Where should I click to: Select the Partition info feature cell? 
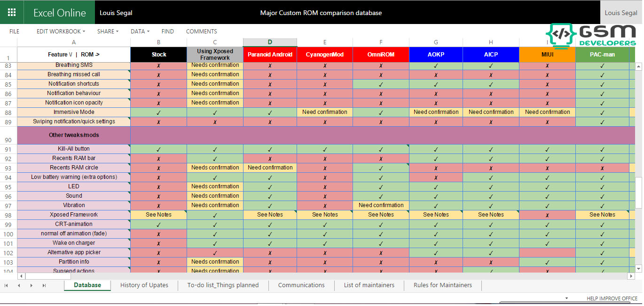tap(74, 262)
